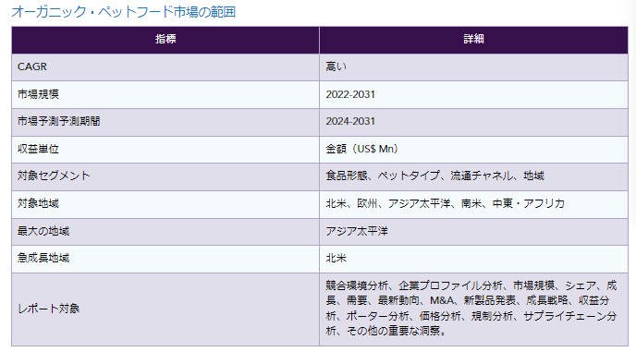The image size is (636, 364).
Task: Select the 指標 column header
Action: click(165, 40)
